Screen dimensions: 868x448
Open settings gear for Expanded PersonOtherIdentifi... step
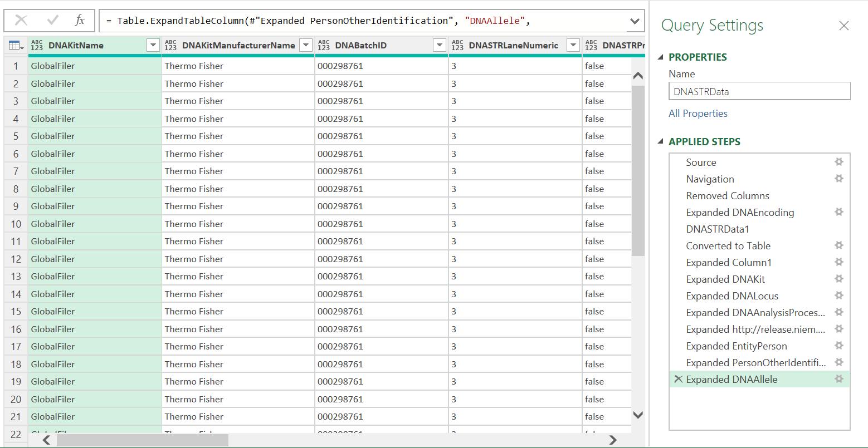point(838,362)
